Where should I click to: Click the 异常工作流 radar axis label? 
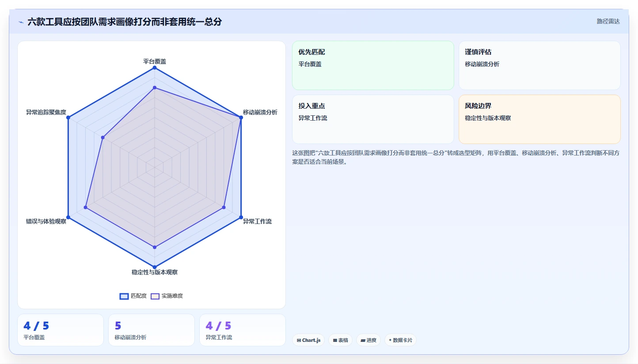point(258,221)
